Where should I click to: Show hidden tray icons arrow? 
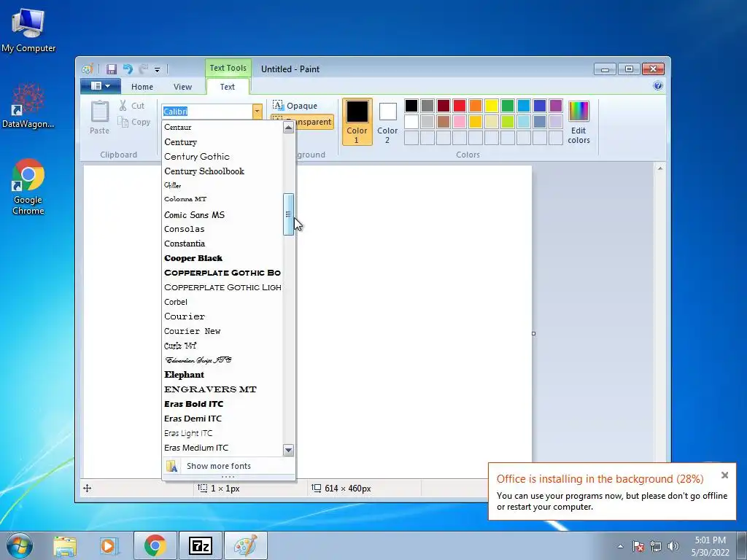point(620,546)
